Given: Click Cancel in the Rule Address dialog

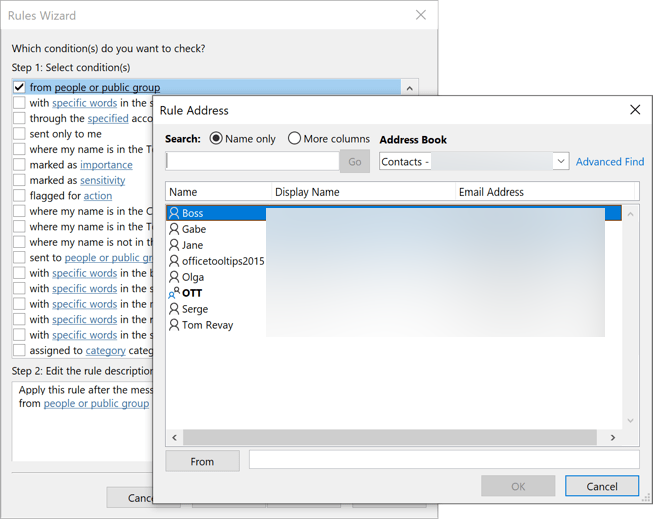Looking at the screenshot, I should 602,486.
